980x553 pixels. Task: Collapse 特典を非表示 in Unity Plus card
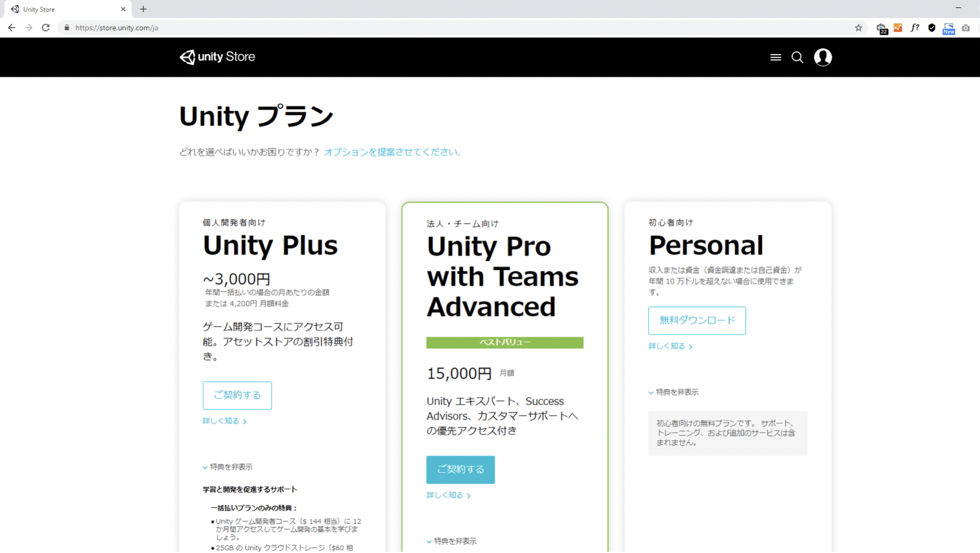(228, 467)
